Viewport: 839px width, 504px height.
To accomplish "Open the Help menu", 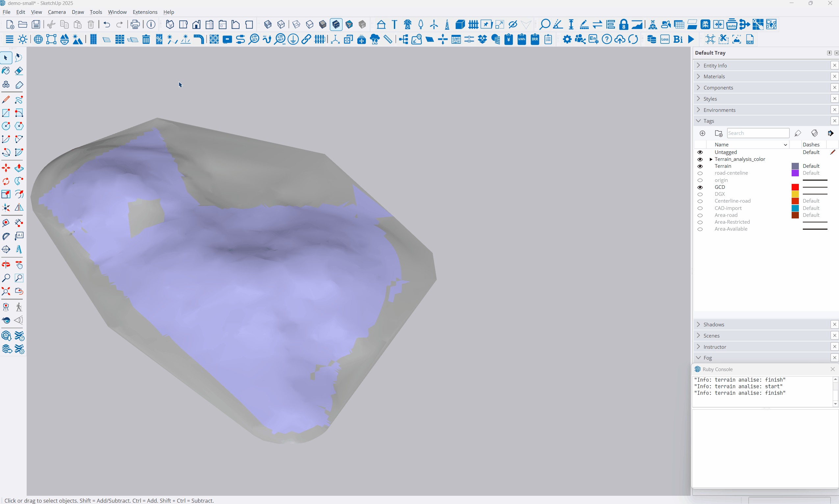I will click(x=168, y=12).
